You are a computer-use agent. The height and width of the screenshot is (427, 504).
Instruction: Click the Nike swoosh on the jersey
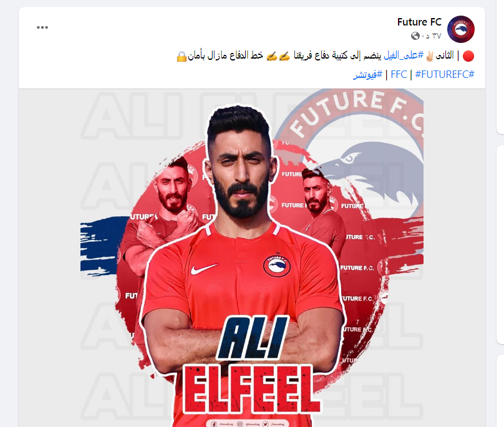click(204, 269)
